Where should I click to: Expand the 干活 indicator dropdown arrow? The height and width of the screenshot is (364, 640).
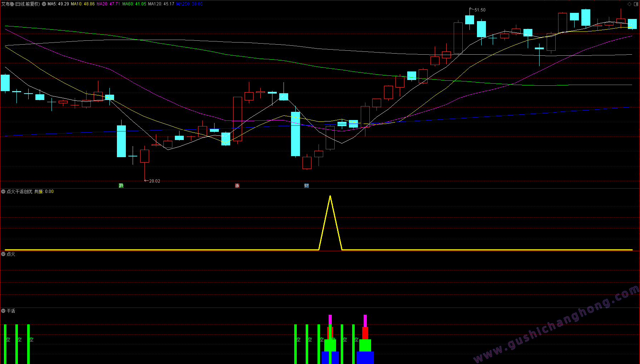tap(3, 311)
